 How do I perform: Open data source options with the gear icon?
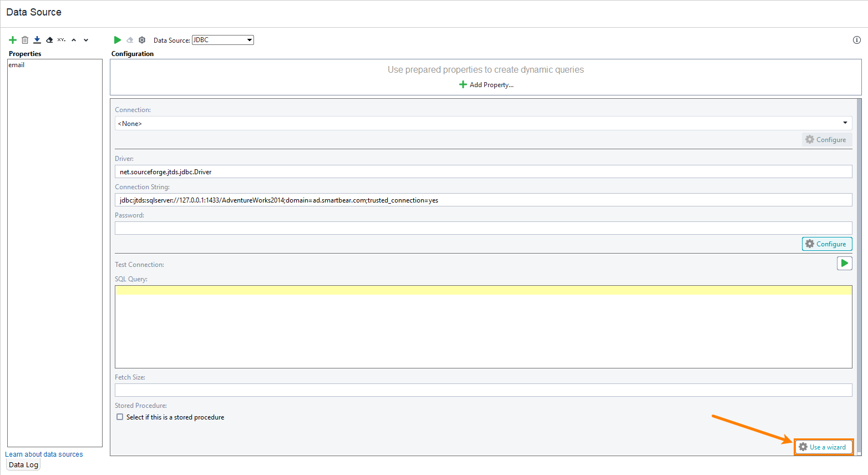[x=141, y=39]
